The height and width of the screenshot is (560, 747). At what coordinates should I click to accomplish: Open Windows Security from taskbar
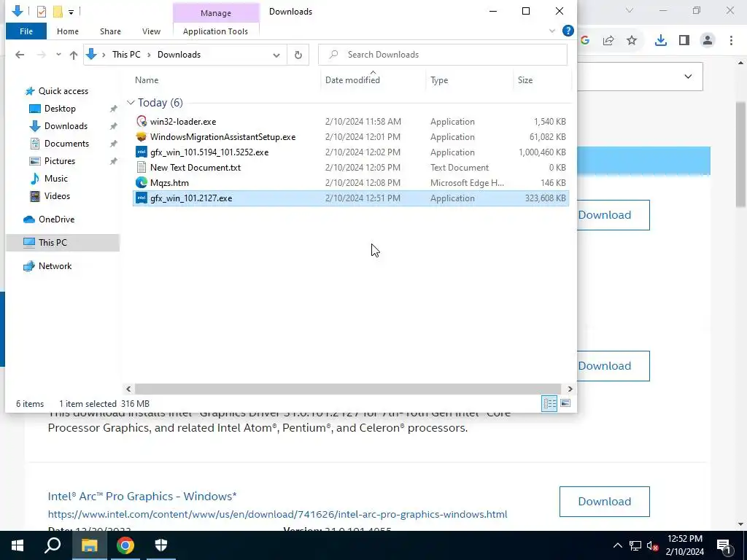(x=161, y=545)
